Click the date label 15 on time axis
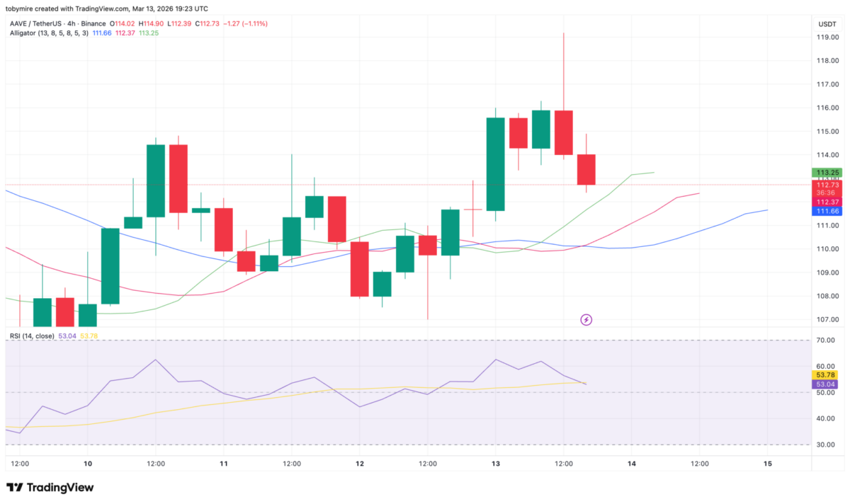The width and height of the screenshot is (850, 504). tap(767, 464)
